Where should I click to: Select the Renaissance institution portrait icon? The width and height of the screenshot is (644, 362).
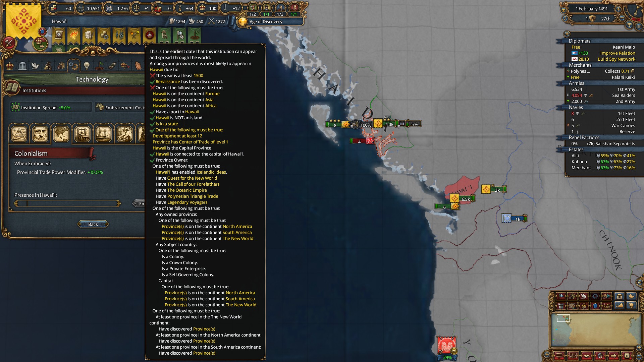click(x=40, y=134)
